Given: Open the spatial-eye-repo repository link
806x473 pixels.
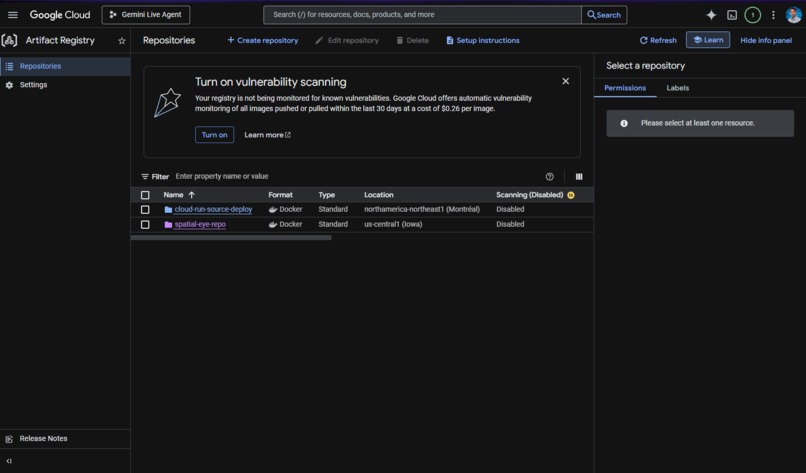Looking at the screenshot, I should (x=200, y=224).
